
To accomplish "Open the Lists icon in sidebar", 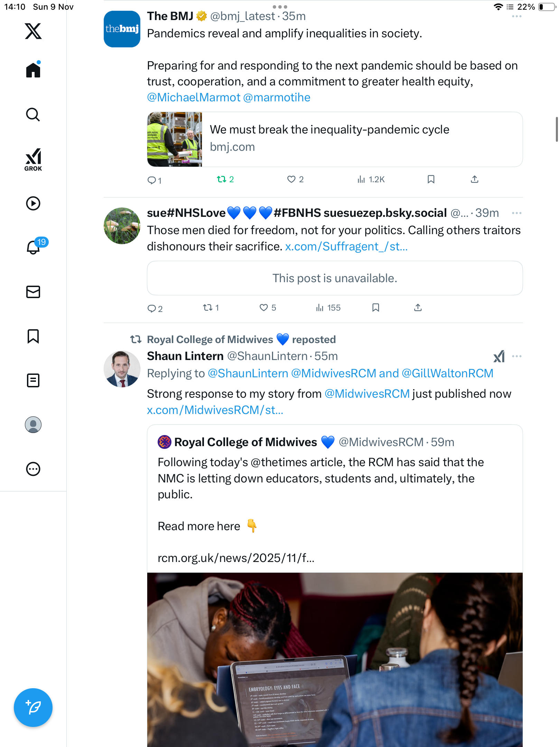I will click(x=33, y=380).
